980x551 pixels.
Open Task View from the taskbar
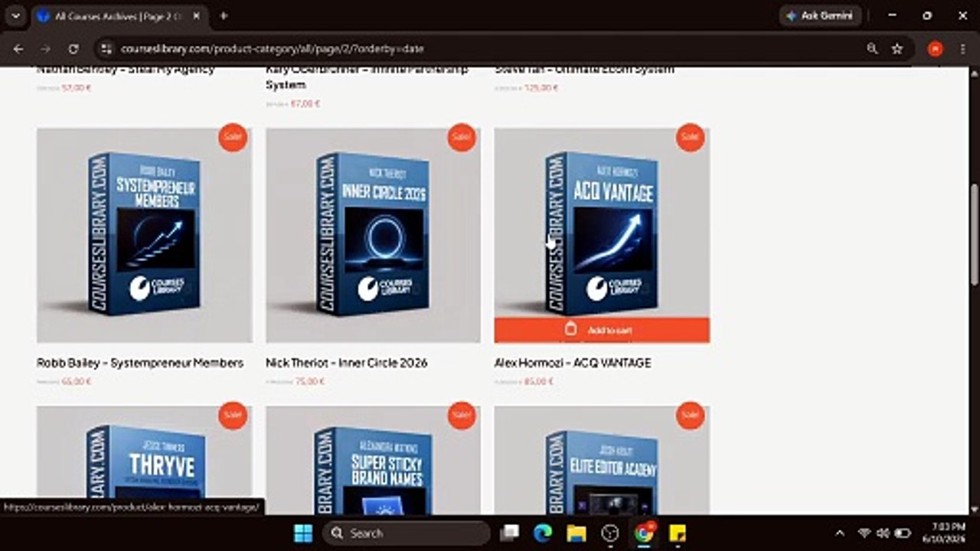(x=509, y=533)
